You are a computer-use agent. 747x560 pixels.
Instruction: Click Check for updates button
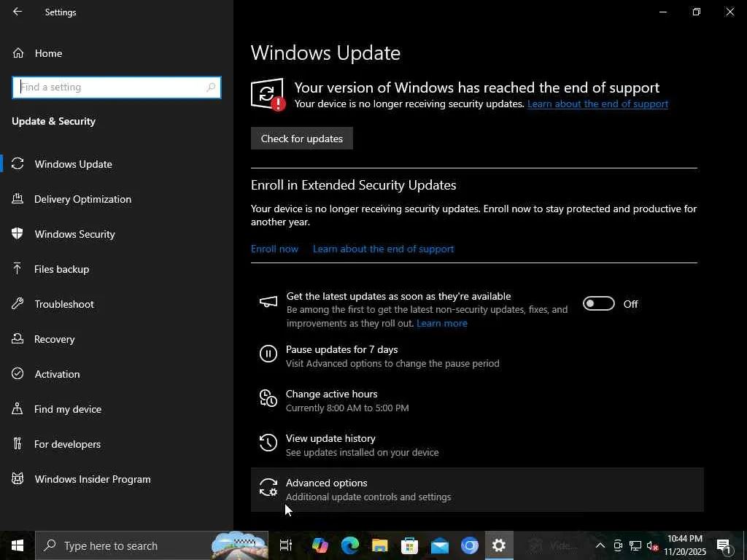(x=302, y=139)
